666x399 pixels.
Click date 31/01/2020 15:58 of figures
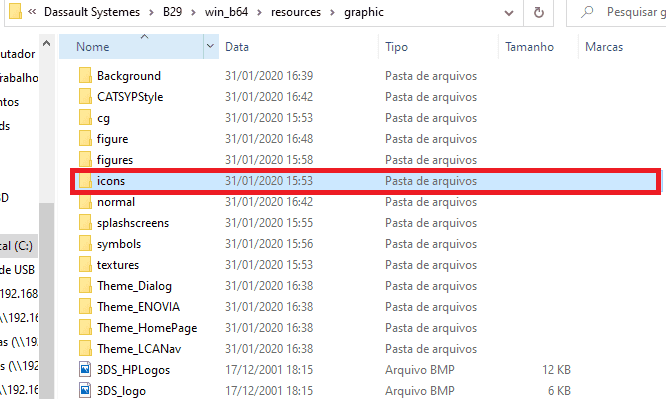(269, 160)
